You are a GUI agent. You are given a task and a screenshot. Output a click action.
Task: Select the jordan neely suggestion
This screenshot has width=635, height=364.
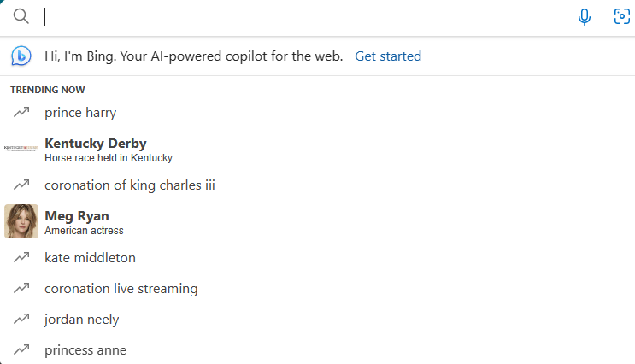click(82, 320)
